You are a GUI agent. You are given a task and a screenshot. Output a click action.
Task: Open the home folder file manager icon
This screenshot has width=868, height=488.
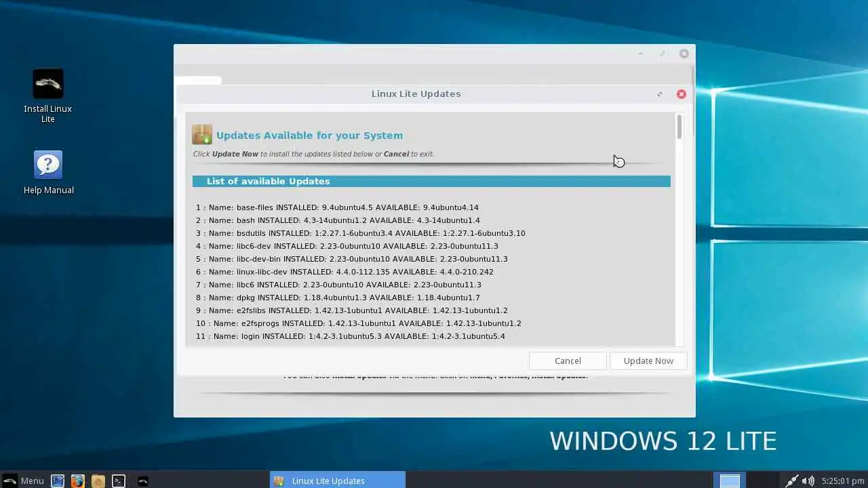click(x=98, y=481)
